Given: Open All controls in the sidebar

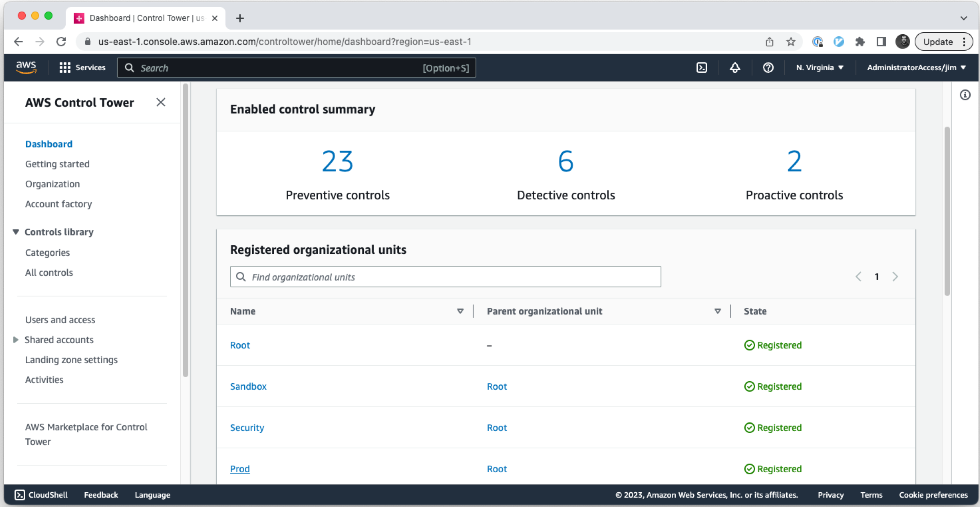Looking at the screenshot, I should point(49,272).
